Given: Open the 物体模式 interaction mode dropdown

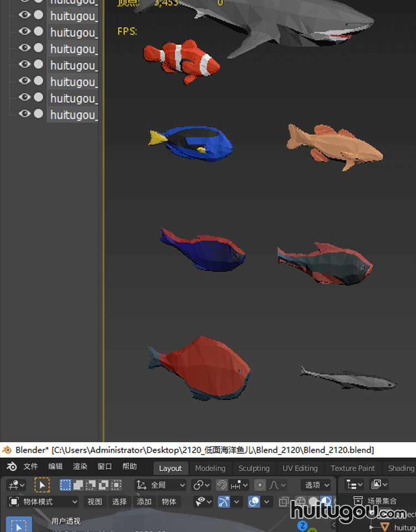Looking at the screenshot, I should pyautogui.click(x=43, y=502).
